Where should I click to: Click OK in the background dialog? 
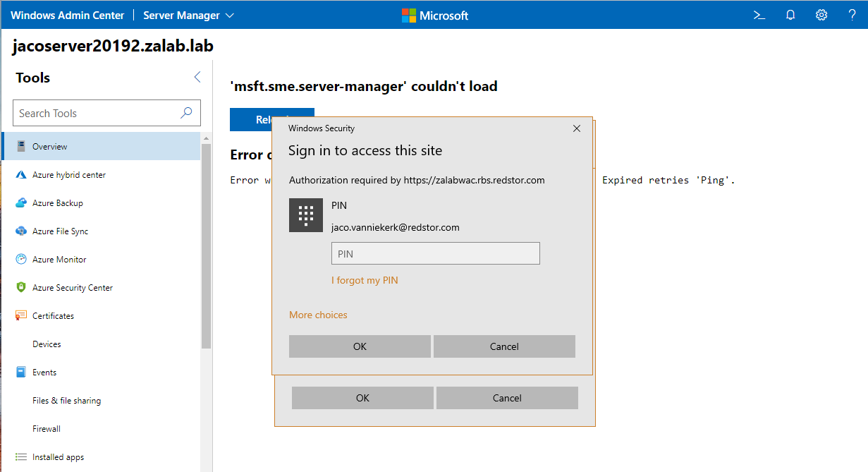pyautogui.click(x=362, y=398)
